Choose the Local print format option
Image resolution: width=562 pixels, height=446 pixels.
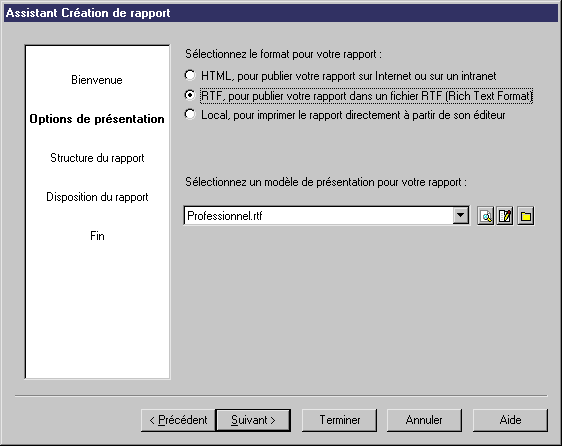pos(190,114)
